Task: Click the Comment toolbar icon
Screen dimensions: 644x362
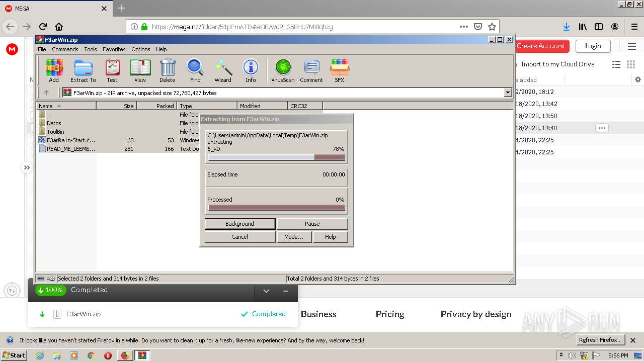Action: point(311,70)
